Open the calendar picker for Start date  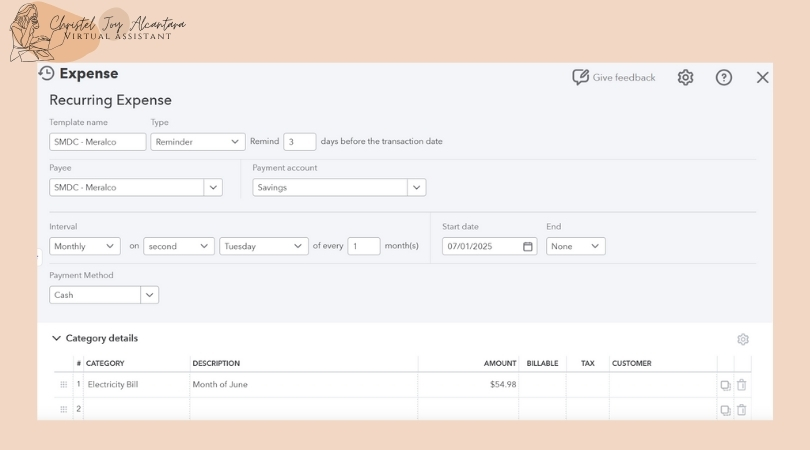(528, 246)
